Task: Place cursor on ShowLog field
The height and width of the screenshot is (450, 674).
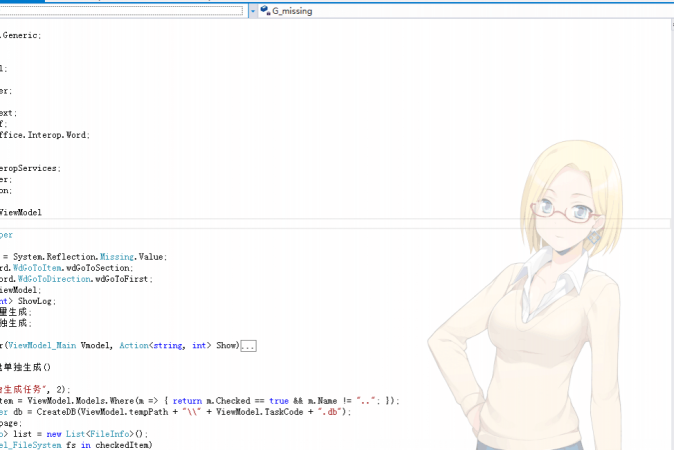Action: click(x=35, y=301)
